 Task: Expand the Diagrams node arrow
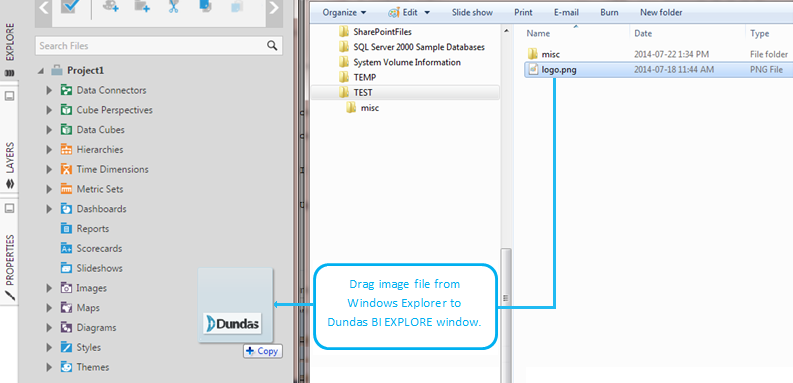(x=49, y=327)
